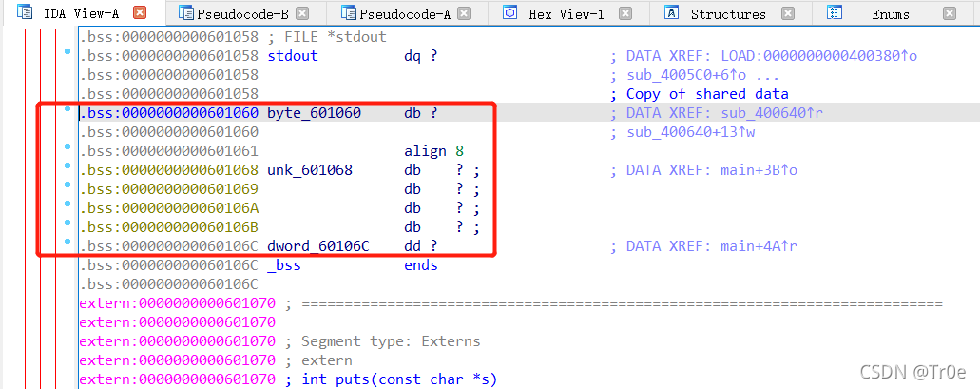Screen dimensions: 980x389
Task: Click the Structures tab icon
Action: [x=672, y=12]
